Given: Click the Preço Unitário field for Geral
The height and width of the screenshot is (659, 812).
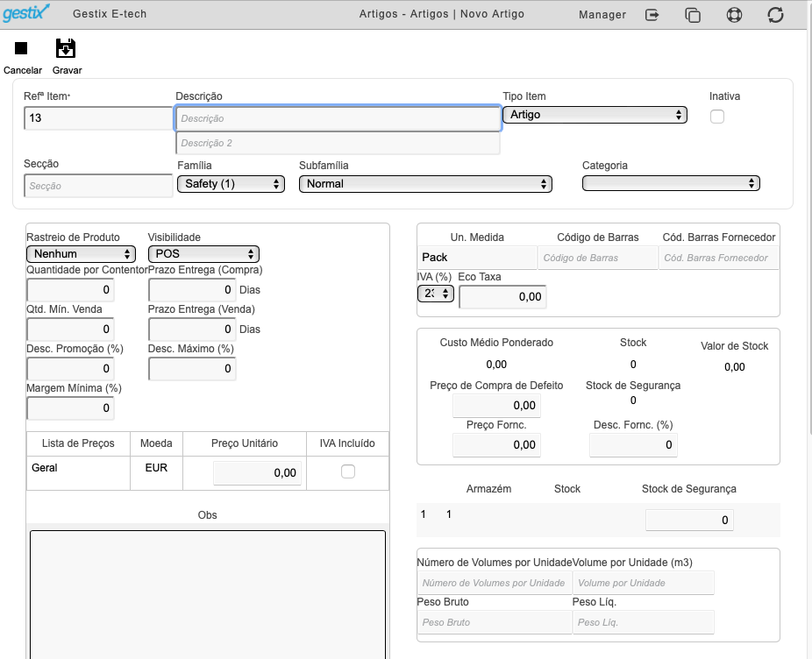Looking at the screenshot, I should coord(258,472).
